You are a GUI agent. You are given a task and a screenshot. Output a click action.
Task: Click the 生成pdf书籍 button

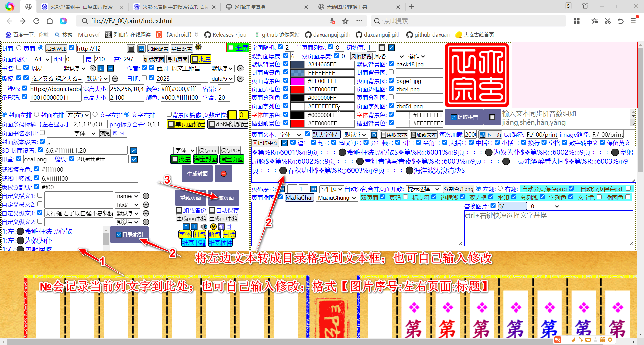[223, 218]
